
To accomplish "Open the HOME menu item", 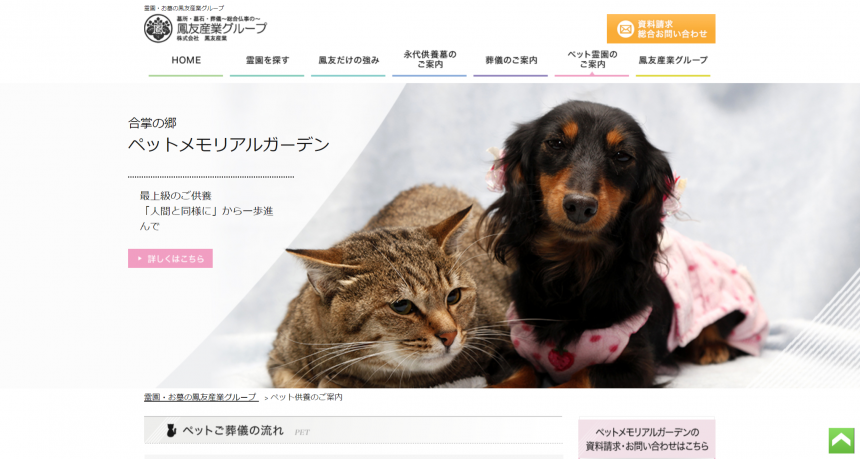I will pyautogui.click(x=186, y=61).
